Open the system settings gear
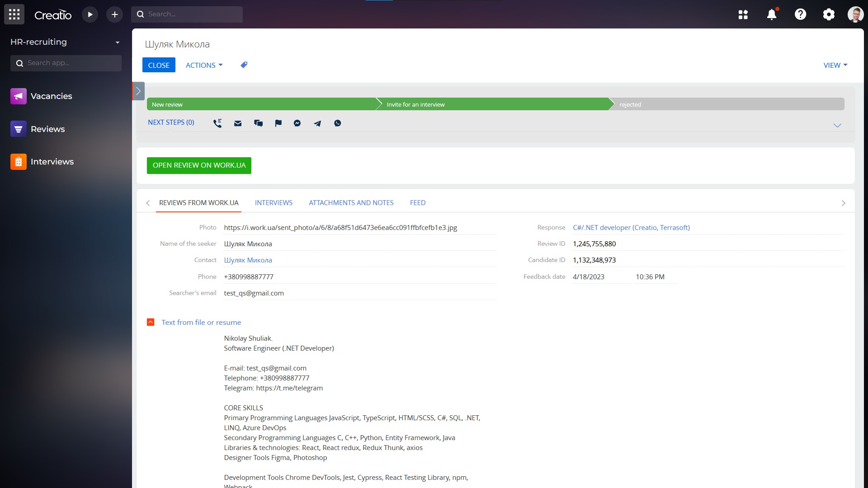868x488 pixels. 829,14
